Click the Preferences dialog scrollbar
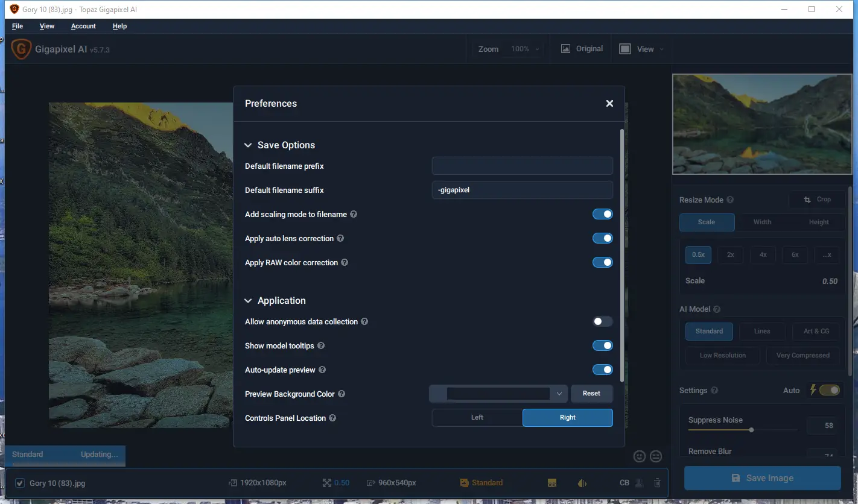 point(622,256)
